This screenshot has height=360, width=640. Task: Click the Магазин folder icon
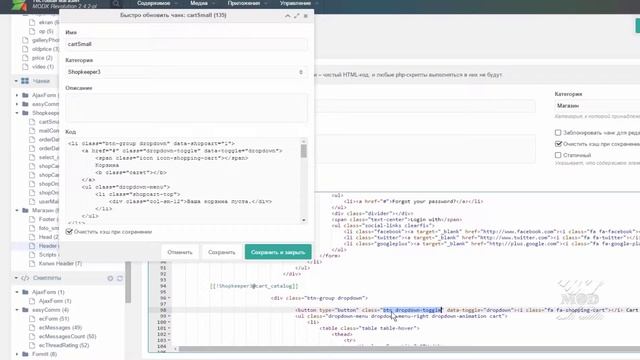tap(25, 210)
